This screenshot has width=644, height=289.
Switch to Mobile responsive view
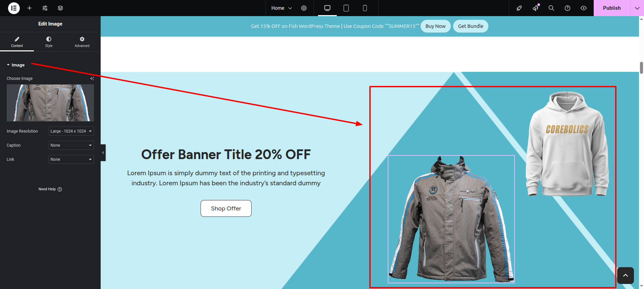pyautogui.click(x=365, y=8)
